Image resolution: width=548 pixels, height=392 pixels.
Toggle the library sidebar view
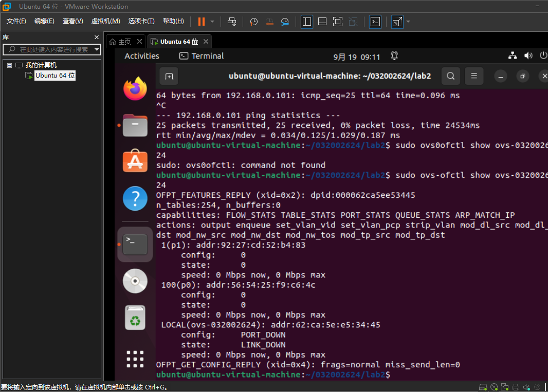coord(307,22)
